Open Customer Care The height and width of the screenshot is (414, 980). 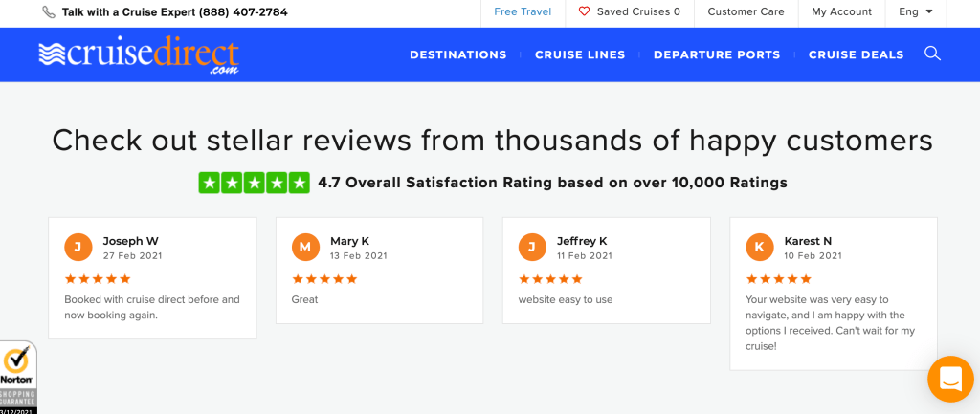click(746, 11)
